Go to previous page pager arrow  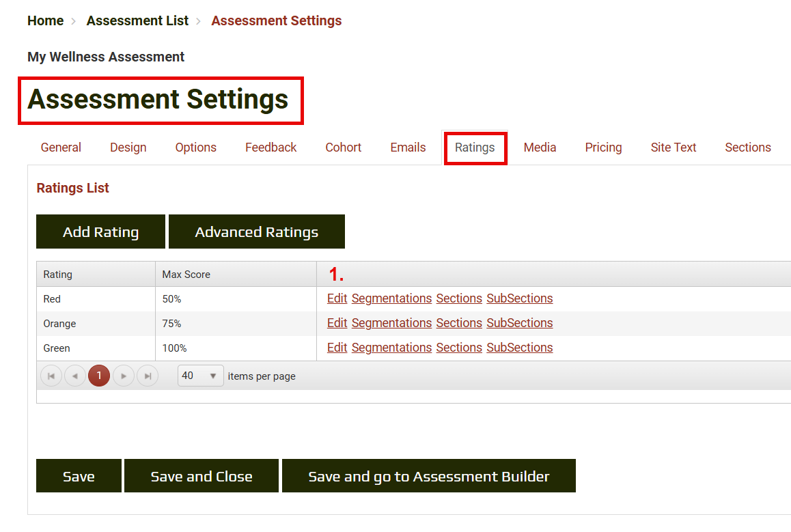75,376
